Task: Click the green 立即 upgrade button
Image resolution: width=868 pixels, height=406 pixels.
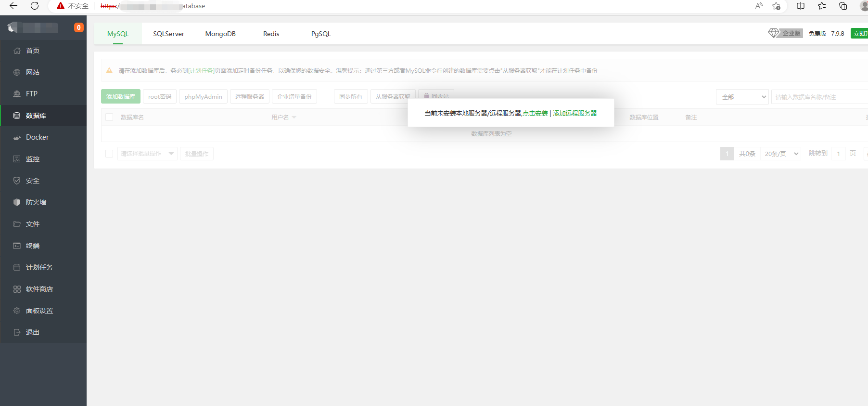Action: click(859, 33)
